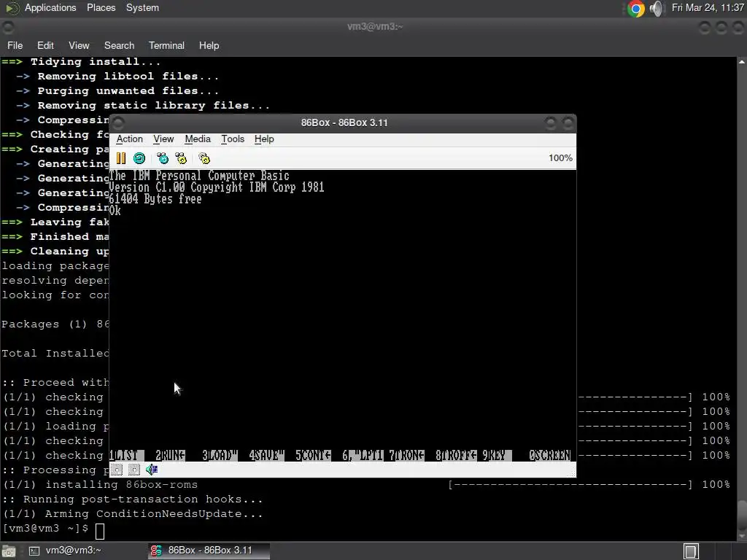Open the terminal File menu

(x=15, y=46)
